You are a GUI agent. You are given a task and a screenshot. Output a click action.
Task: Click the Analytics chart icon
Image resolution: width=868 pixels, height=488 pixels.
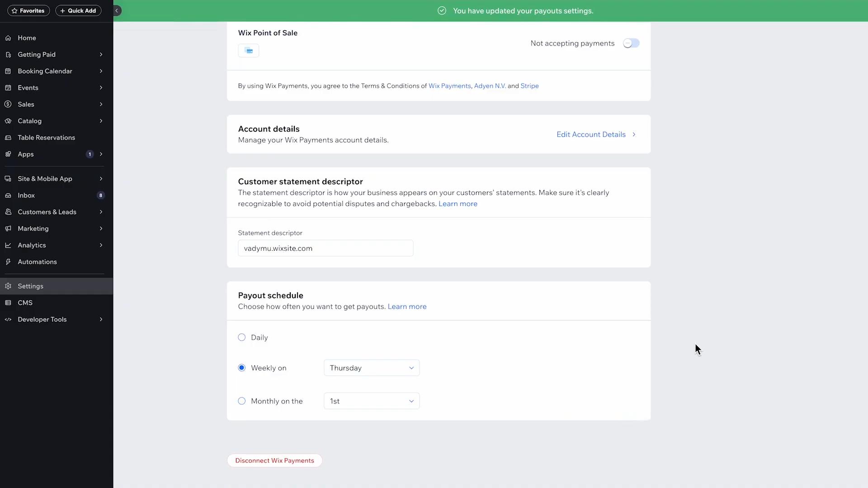[x=8, y=245]
